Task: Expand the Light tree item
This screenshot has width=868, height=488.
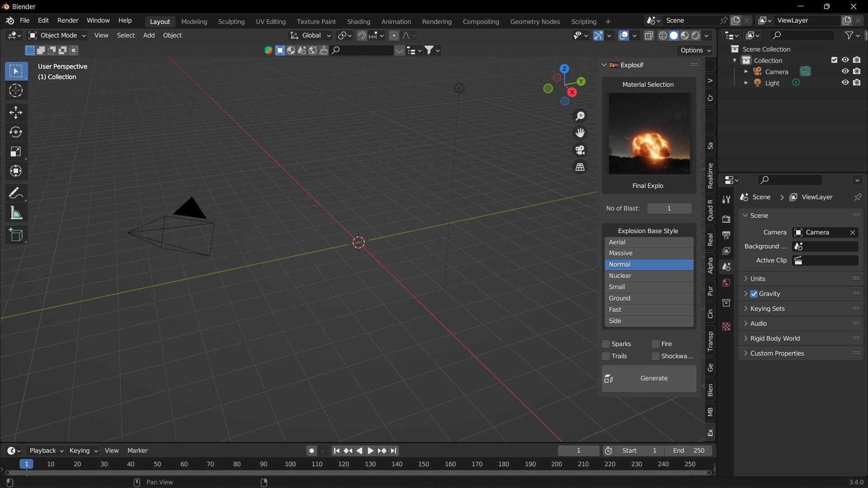Action: pyautogui.click(x=746, y=83)
